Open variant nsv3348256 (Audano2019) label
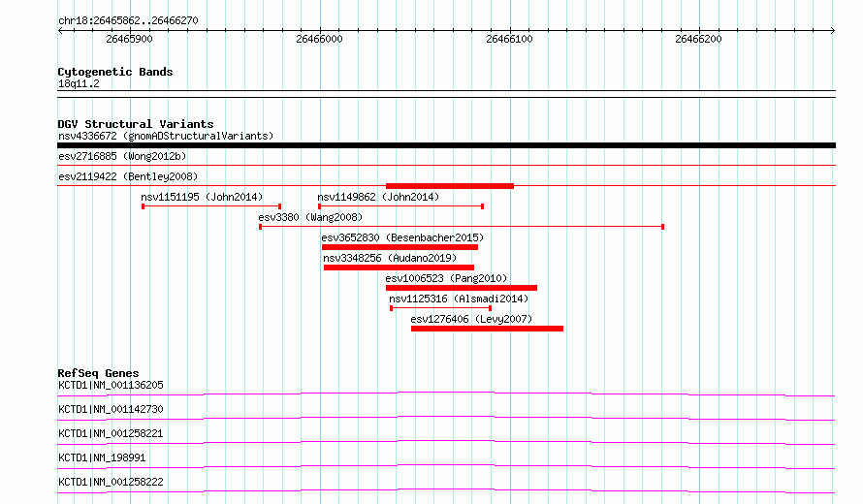The width and height of the screenshot is (863, 504). [390, 258]
